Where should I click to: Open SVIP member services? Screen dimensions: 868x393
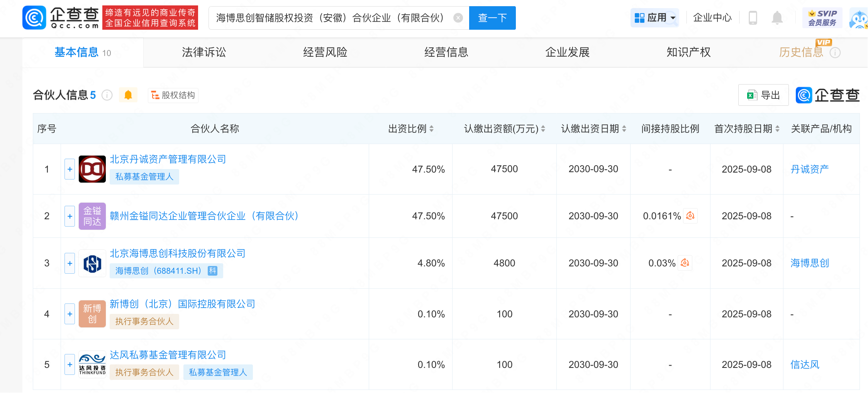(822, 18)
